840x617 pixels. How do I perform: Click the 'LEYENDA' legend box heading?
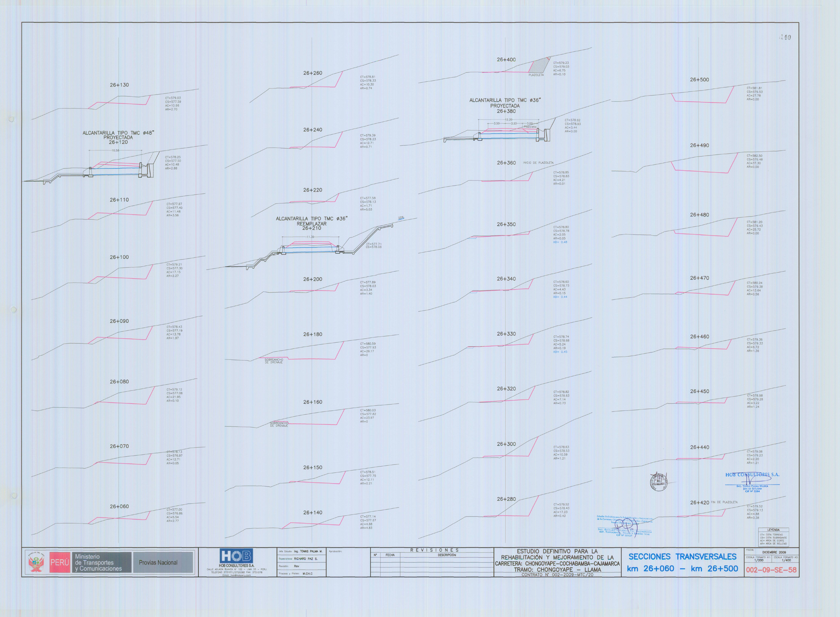(x=773, y=530)
